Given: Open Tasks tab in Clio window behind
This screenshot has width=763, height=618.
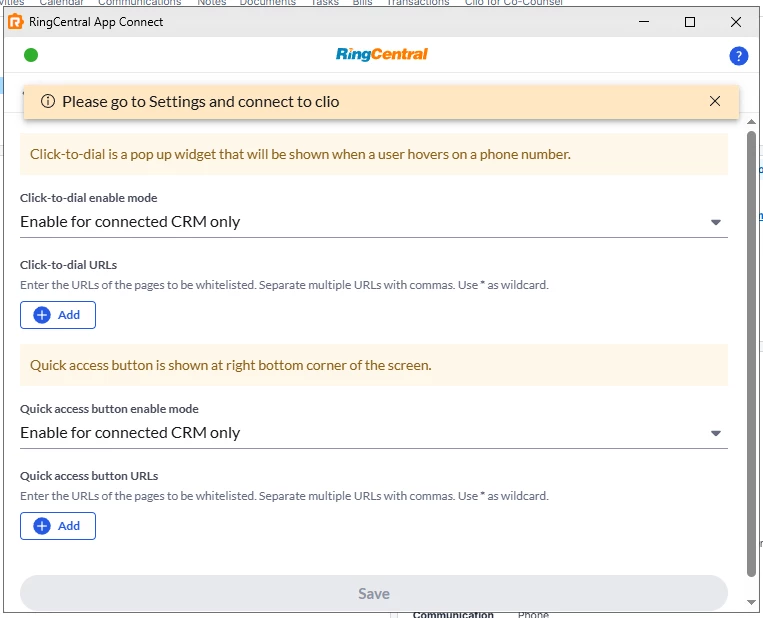Looking at the screenshot, I should click(325, 3).
